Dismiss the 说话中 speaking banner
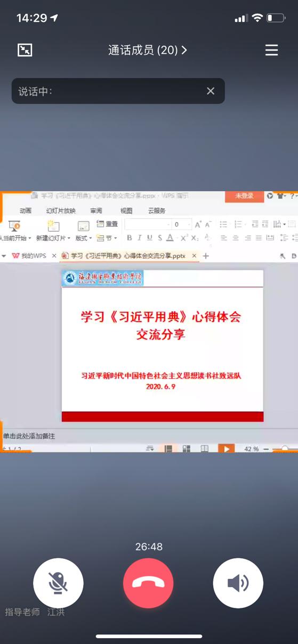 (211, 91)
